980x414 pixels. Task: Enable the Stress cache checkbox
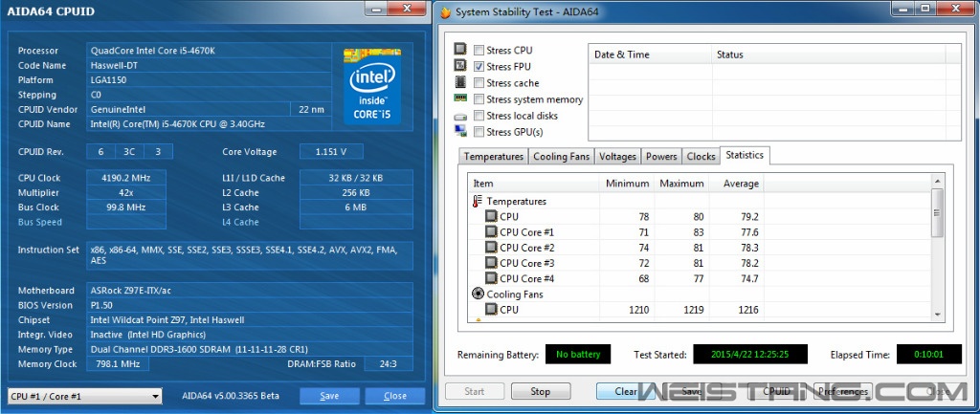coord(479,83)
